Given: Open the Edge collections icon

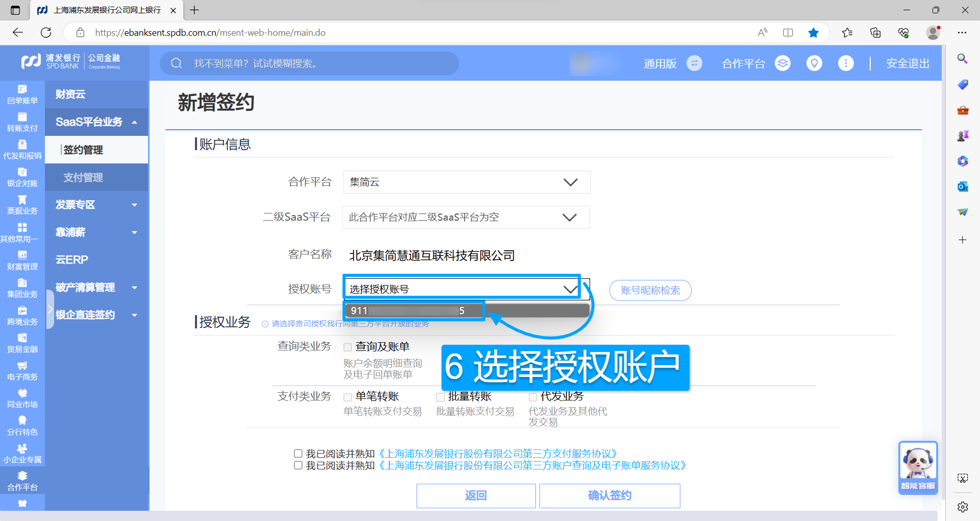Looking at the screenshot, I should click(875, 33).
